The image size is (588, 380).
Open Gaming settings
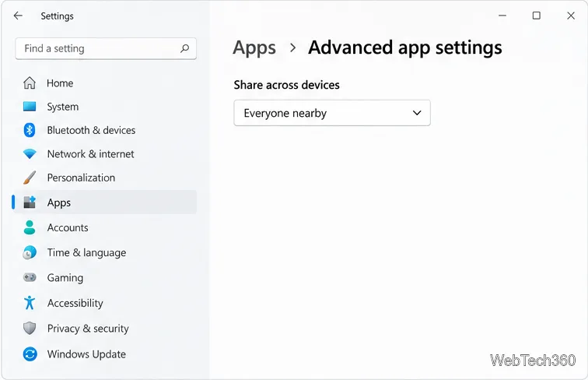point(105,277)
